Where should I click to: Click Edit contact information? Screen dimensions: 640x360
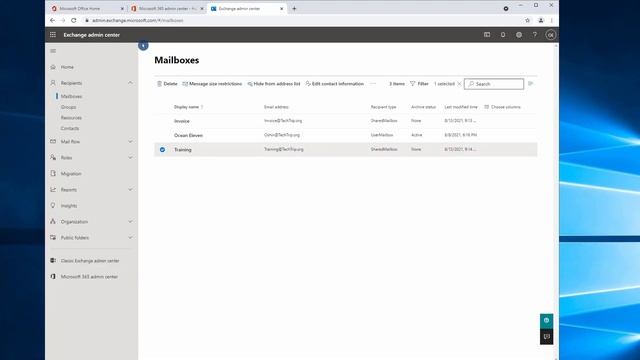click(x=334, y=84)
